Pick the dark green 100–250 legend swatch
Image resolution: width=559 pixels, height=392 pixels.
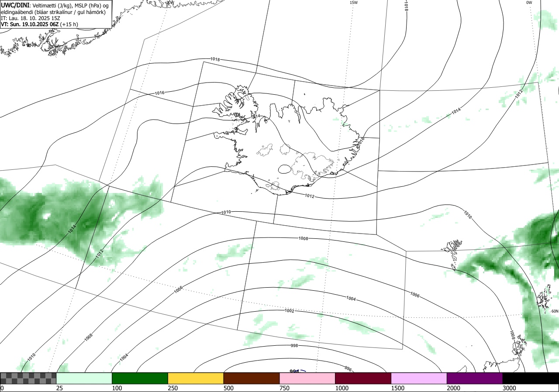pyautogui.click(x=140, y=378)
